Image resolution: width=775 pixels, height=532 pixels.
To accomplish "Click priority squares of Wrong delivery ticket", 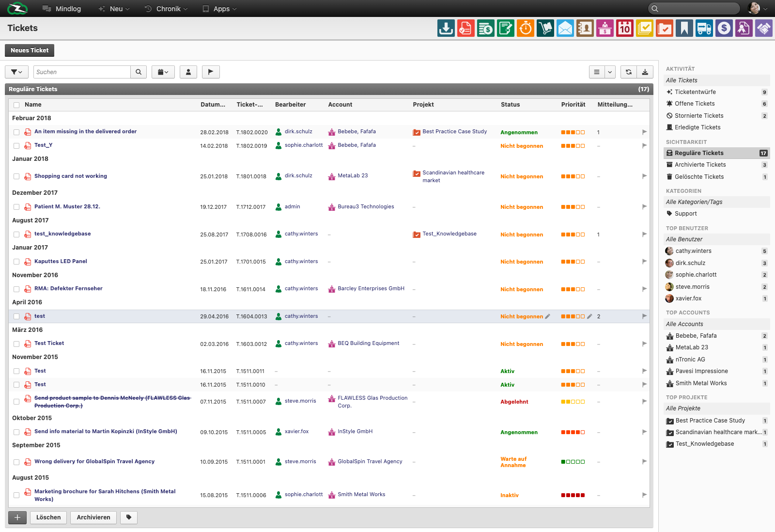I will pyautogui.click(x=573, y=462).
